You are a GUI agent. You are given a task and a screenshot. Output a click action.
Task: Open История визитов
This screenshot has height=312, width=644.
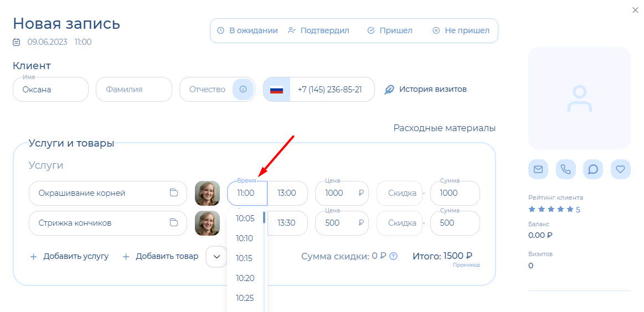(426, 89)
